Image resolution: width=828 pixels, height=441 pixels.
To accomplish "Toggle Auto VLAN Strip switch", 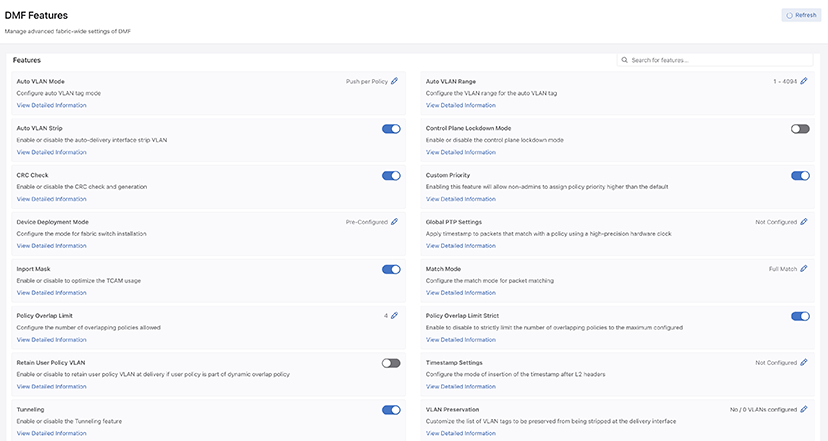I will coord(391,129).
